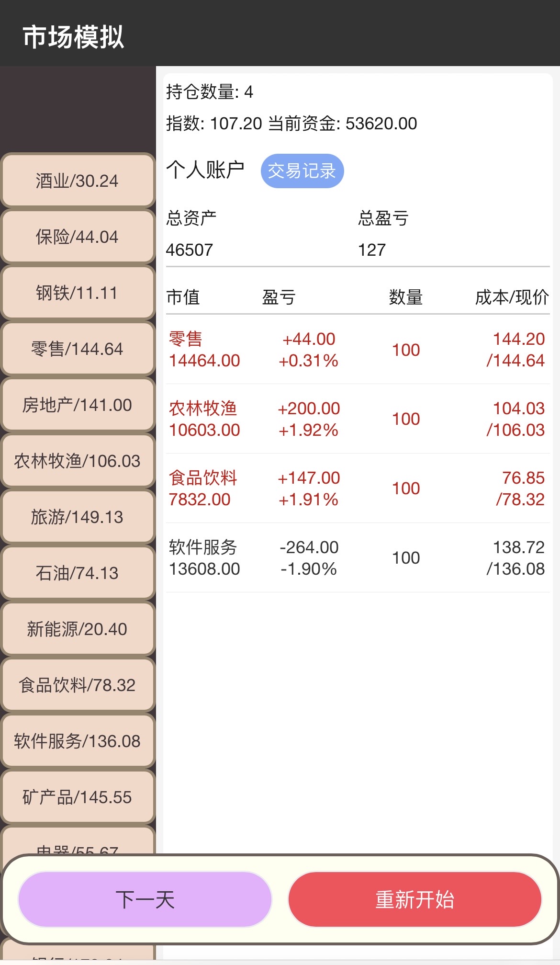Select the 农林牧渔 holding row
Image resolution: width=560 pixels, height=965 pixels.
tap(357, 419)
